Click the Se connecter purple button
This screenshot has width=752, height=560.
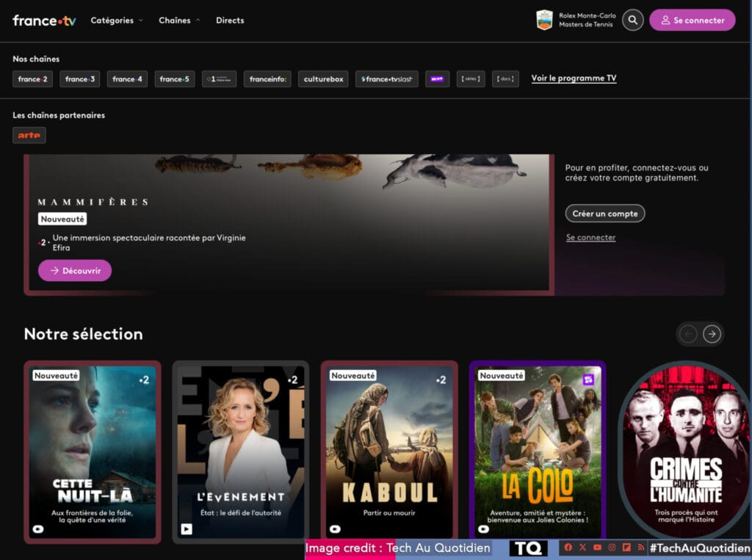click(x=692, y=20)
